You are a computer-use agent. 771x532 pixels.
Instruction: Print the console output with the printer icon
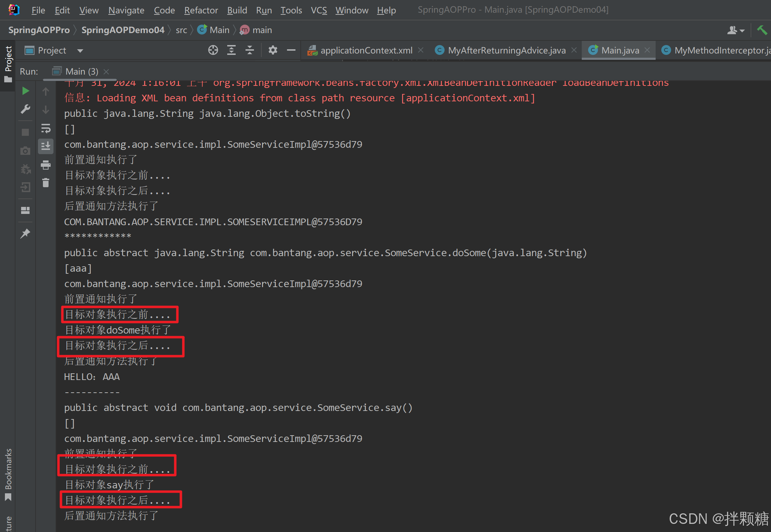tap(46, 165)
